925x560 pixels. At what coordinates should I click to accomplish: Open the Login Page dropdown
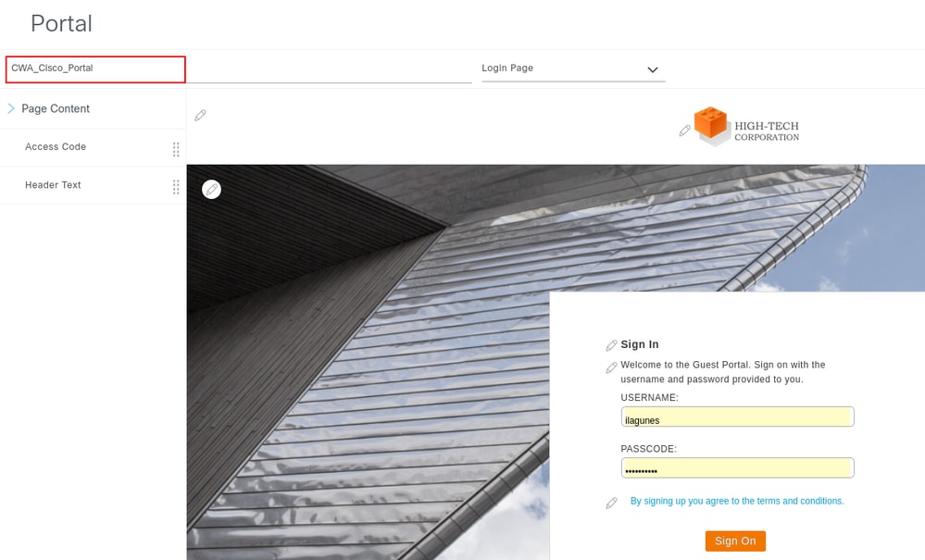tap(573, 69)
